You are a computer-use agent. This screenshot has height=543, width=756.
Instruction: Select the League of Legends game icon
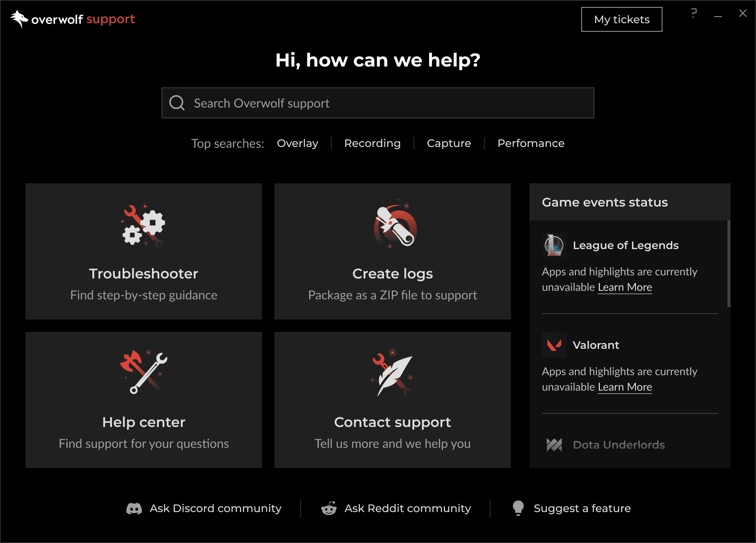pyautogui.click(x=554, y=245)
